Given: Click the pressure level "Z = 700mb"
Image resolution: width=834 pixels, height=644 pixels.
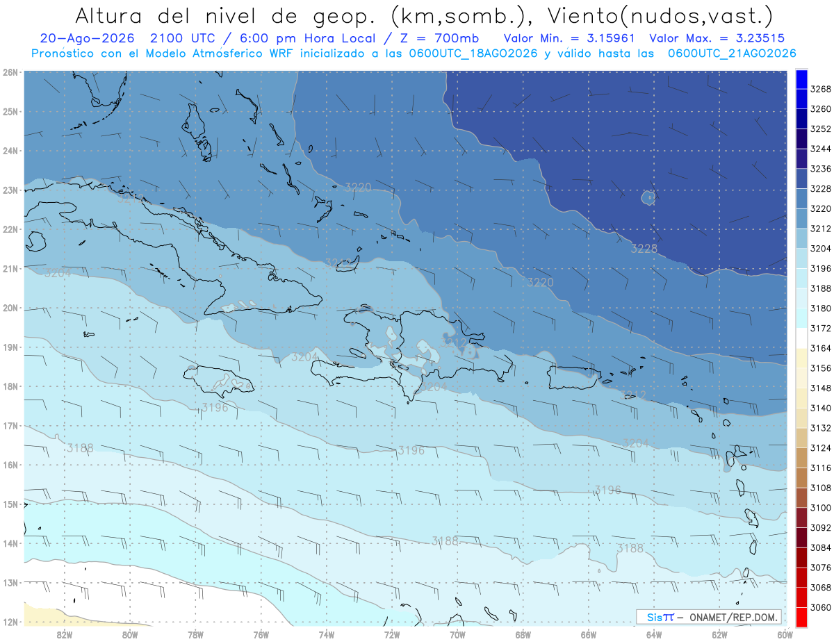Looking at the screenshot, I should pos(436,38).
